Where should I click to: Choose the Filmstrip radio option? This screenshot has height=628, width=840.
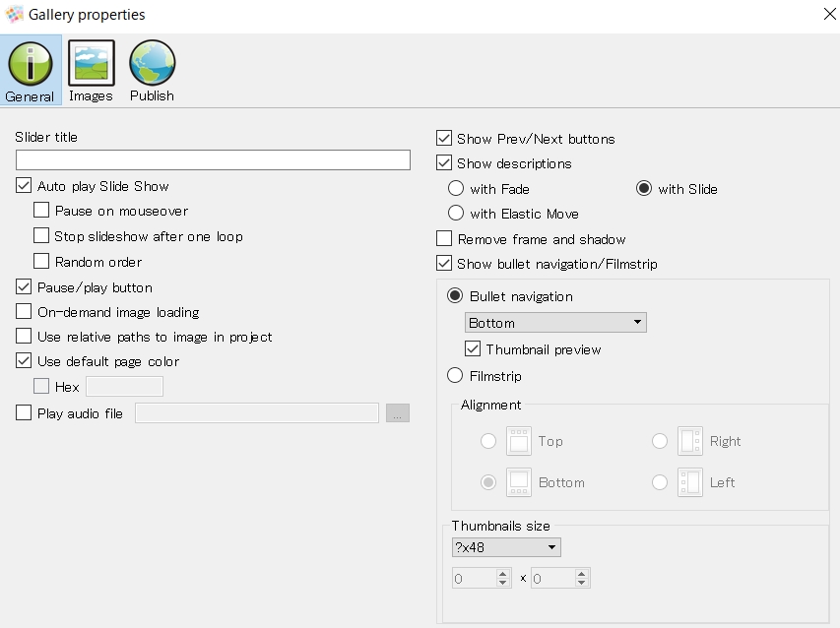(455, 375)
